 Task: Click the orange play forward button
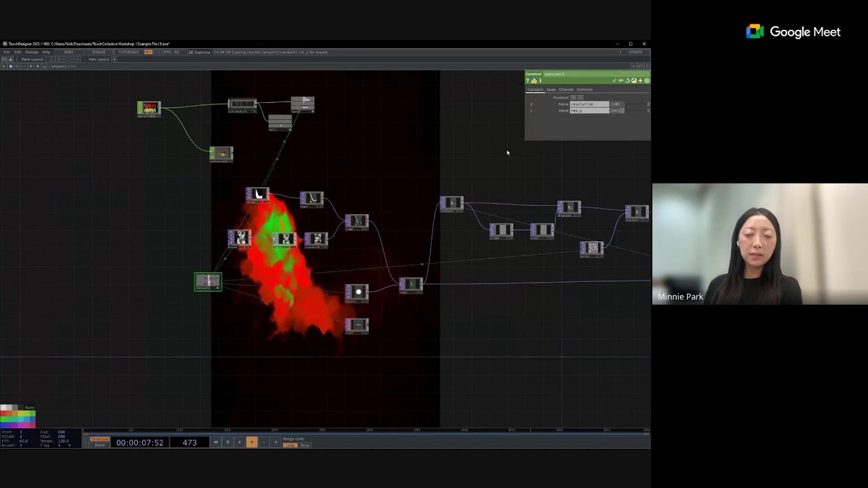(x=252, y=443)
